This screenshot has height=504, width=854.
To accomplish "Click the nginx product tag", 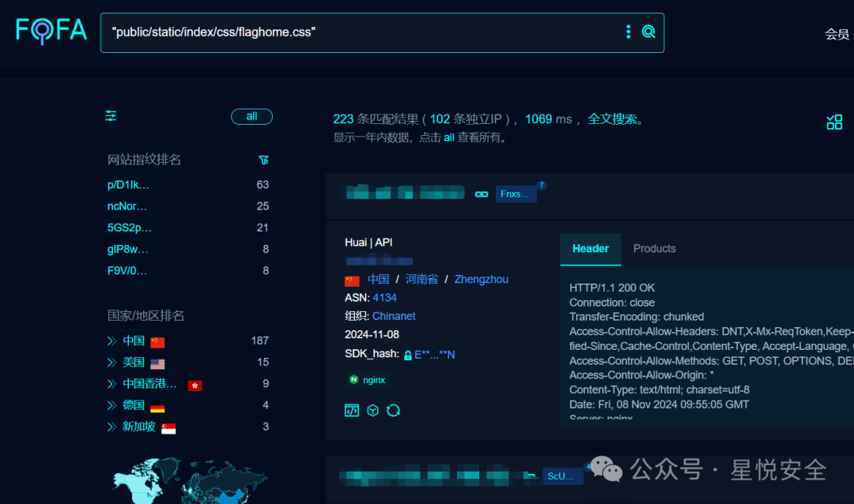I will [x=368, y=380].
